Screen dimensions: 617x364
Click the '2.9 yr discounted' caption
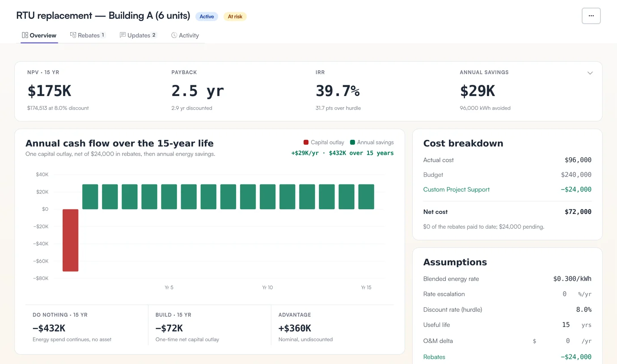[x=192, y=108]
